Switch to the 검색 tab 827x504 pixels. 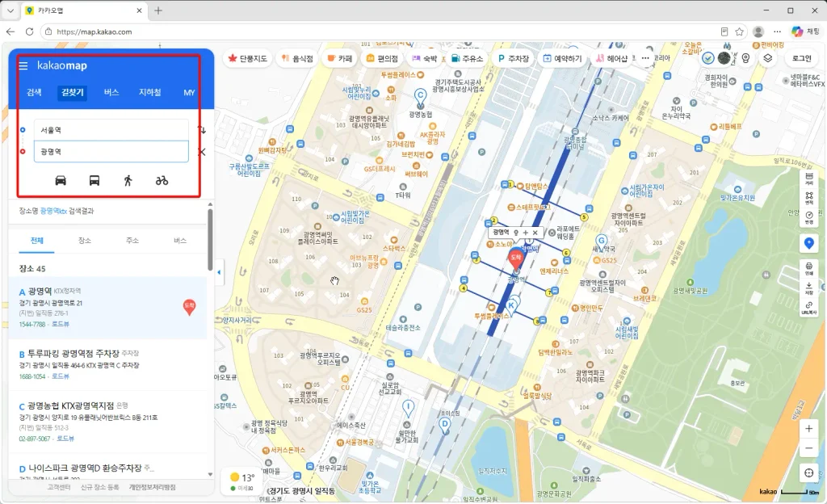tap(34, 92)
